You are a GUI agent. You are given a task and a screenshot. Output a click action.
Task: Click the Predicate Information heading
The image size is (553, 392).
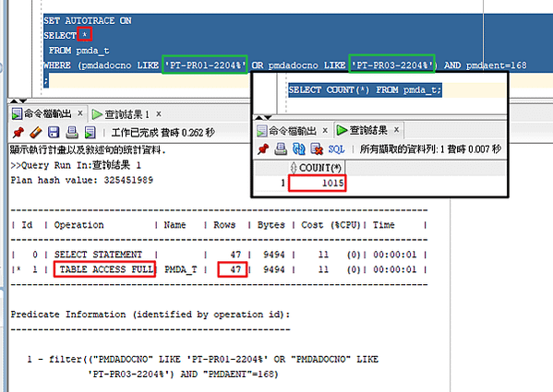pyautogui.click(x=150, y=315)
